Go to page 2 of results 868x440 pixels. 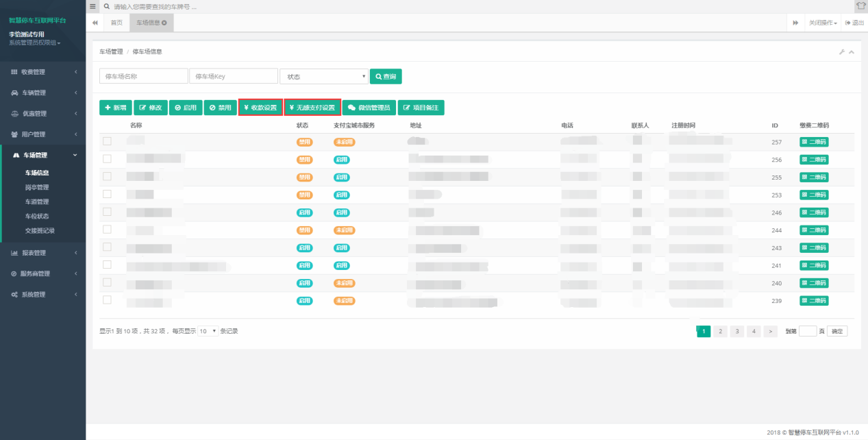click(x=720, y=332)
